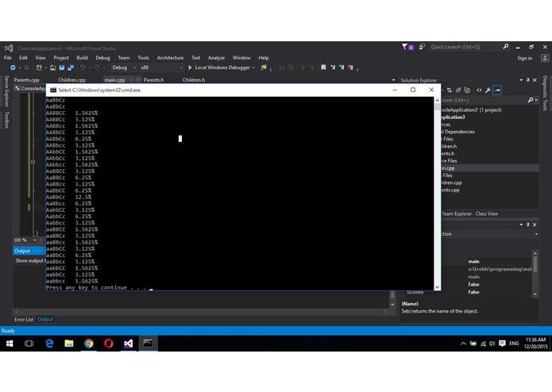Click the Save All icon

[x=71, y=67]
